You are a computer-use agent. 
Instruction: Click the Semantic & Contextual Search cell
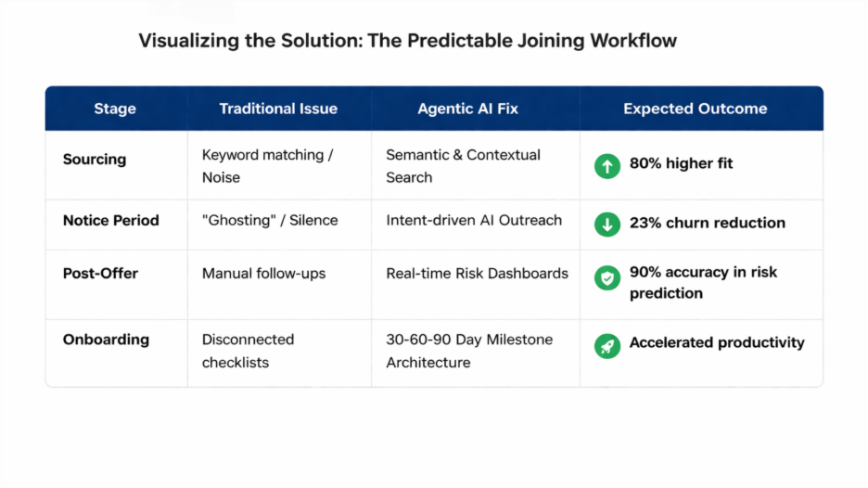tap(463, 166)
